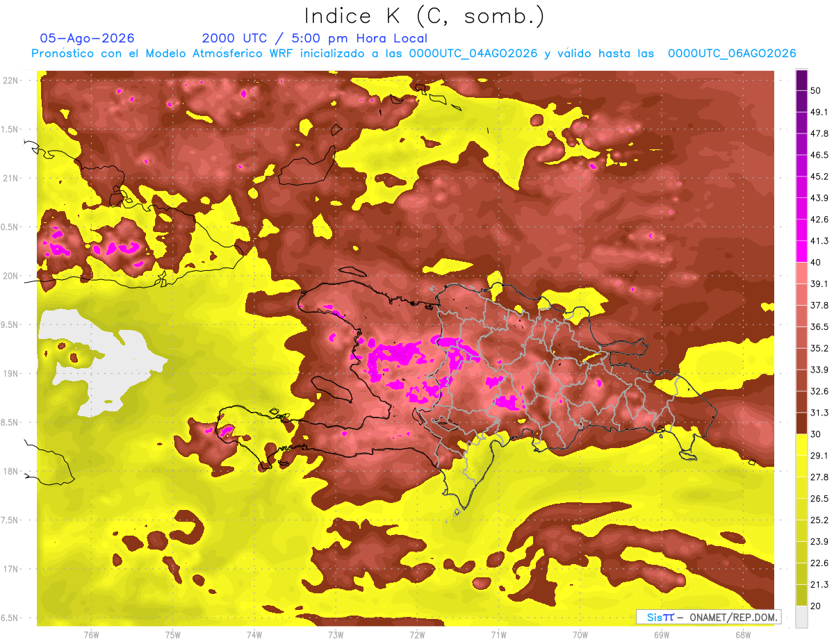Click legend value "23.9"

pyautogui.click(x=819, y=542)
